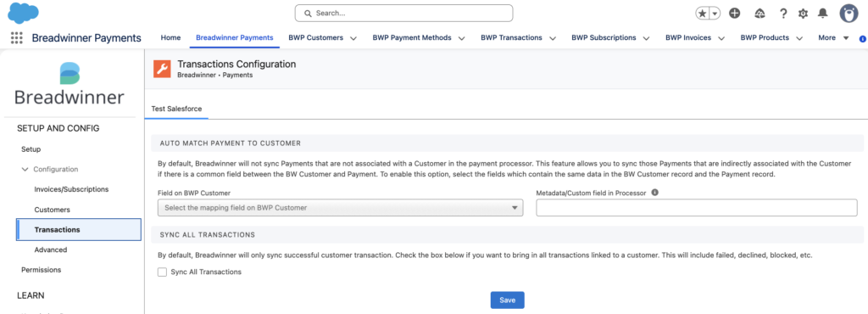Image resolution: width=868 pixels, height=314 pixels.
Task: Click the Breadwinner Payments app name
Action: (x=86, y=38)
